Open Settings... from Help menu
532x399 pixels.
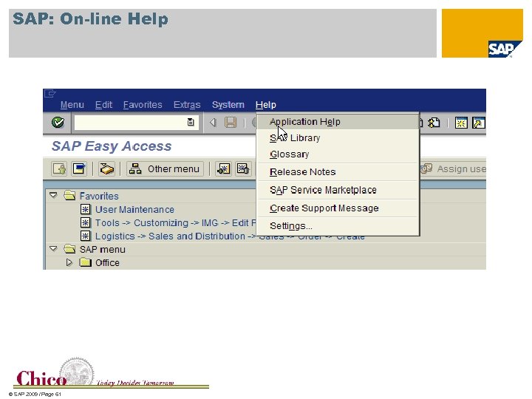pyautogui.click(x=338, y=226)
